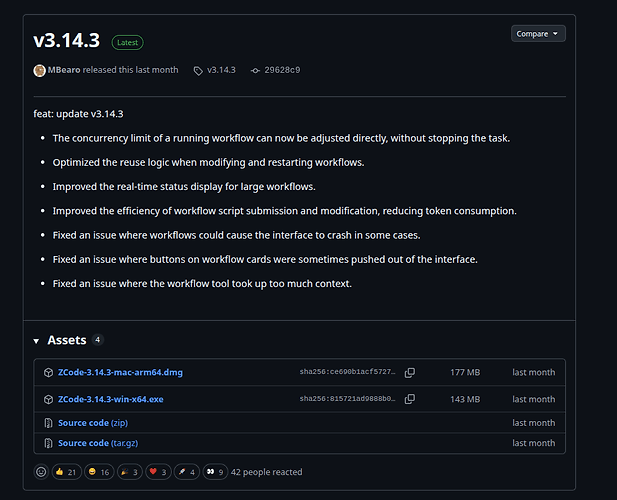617x500 pixels.
Task: Click sha256:ce690b1acf5727 hash text
Action: (347, 372)
